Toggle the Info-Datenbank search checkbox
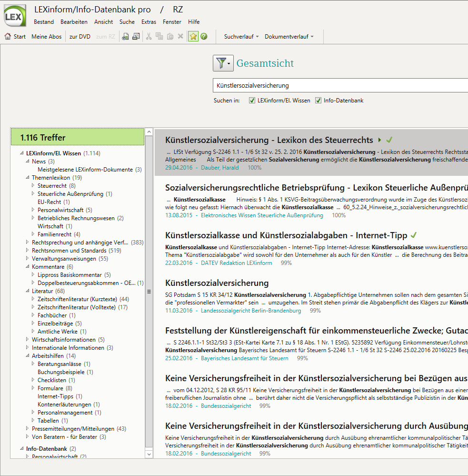The width and height of the screenshot is (468, 476). tap(319, 101)
